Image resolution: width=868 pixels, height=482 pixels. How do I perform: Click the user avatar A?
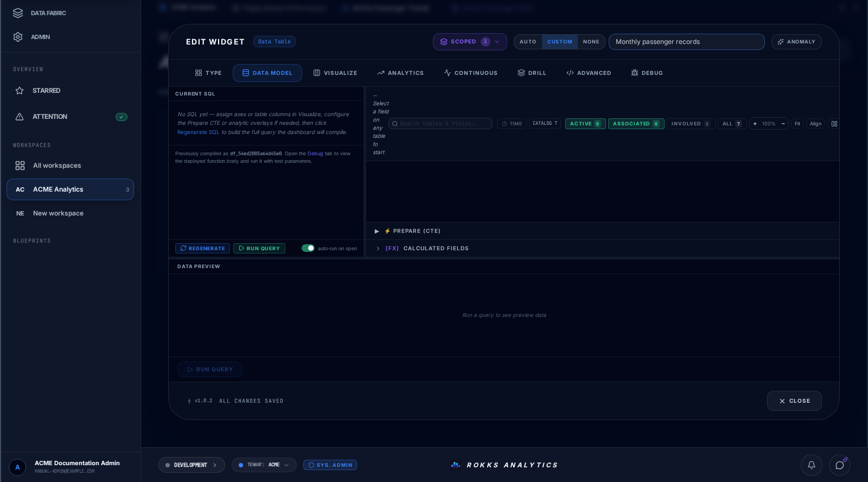(x=17, y=467)
